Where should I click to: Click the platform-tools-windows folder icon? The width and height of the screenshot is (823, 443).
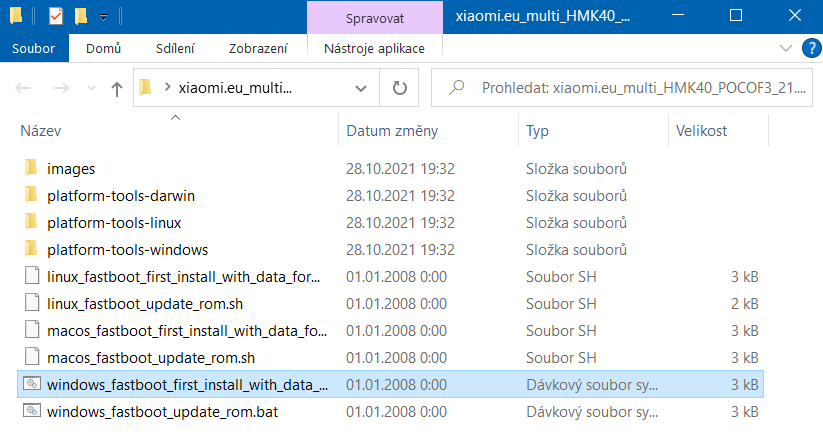click(x=31, y=249)
